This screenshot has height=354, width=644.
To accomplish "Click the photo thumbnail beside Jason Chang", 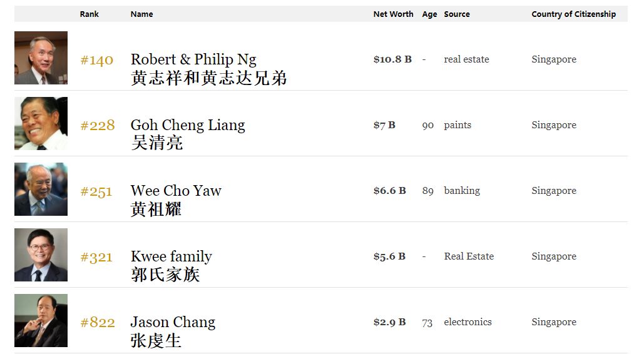I will [x=41, y=321].
